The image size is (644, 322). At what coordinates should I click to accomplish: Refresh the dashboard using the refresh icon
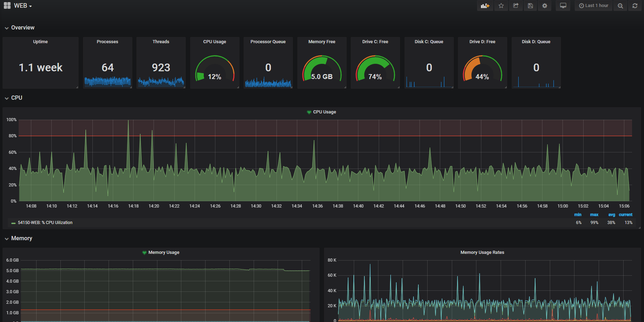click(x=635, y=6)
